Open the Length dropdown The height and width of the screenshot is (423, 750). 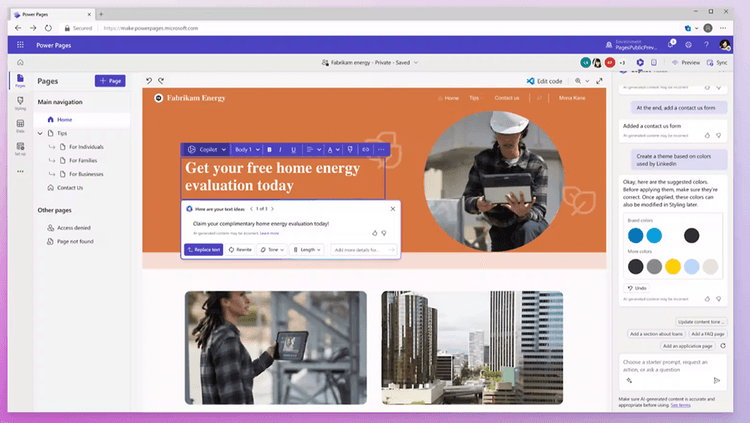click(307, 250)
